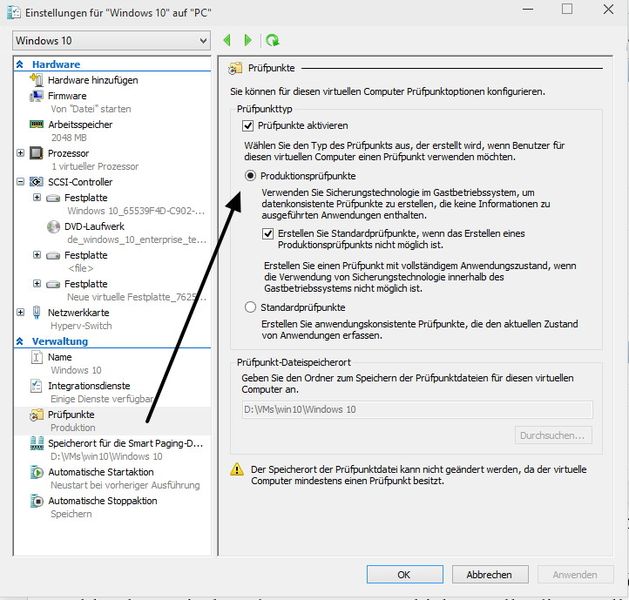Click the Prozessor chip icon
This screenshot has height=600, width=629.
37,153
